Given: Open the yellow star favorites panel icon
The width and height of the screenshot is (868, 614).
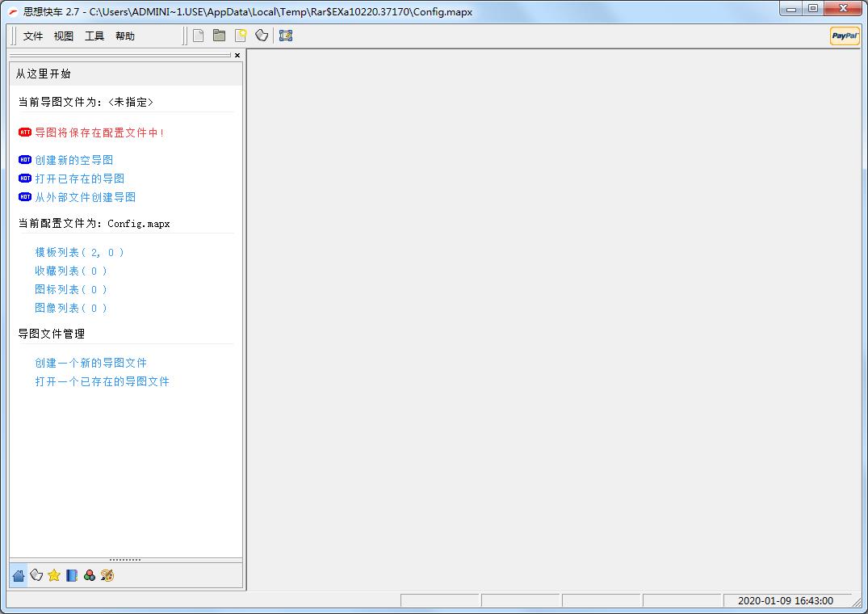Looking at the screenshot, I should [x=54, y=575].
